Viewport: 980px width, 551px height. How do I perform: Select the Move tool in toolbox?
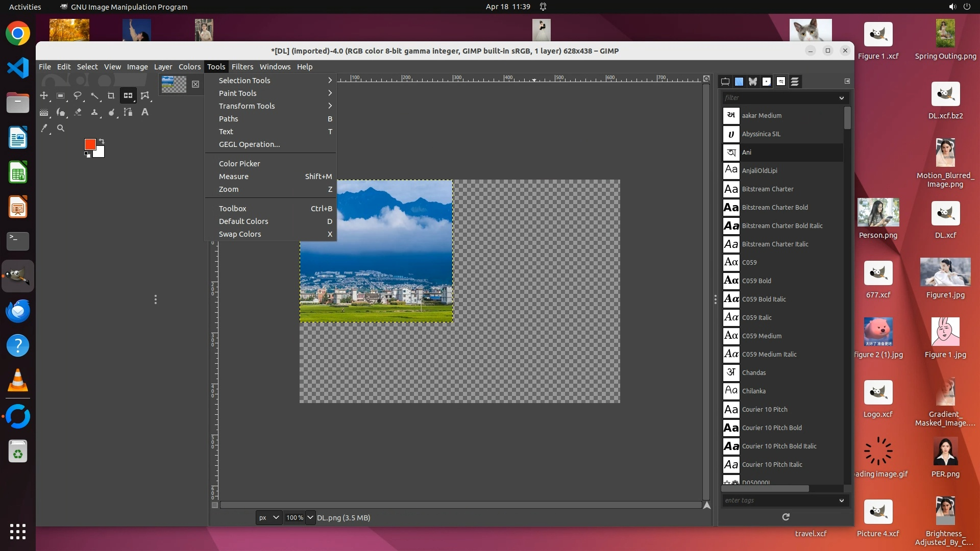point(44,95)
